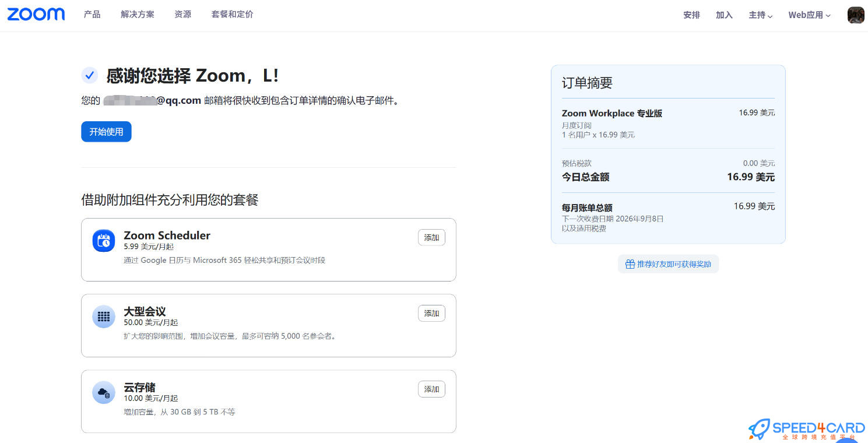Click the Zoom Scheduler calendar icon
The width and height of the screenshot is (868, 443).
(x=104, y=241)
